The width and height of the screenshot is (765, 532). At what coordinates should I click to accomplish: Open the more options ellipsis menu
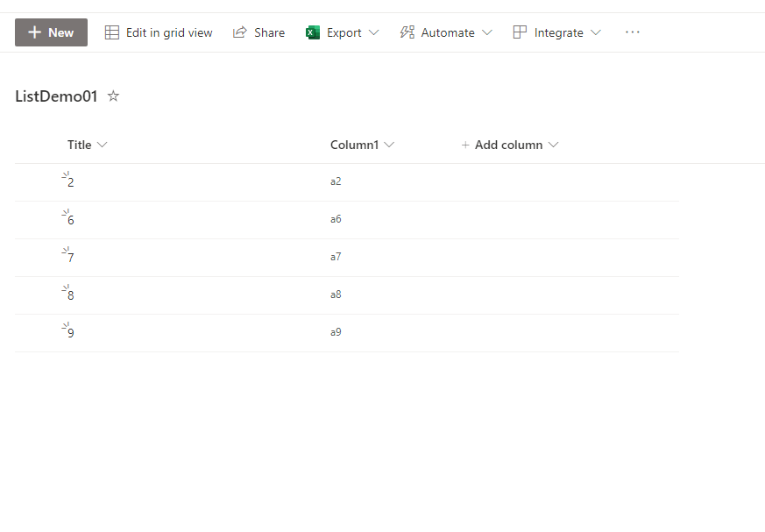(x=633, y=32)
